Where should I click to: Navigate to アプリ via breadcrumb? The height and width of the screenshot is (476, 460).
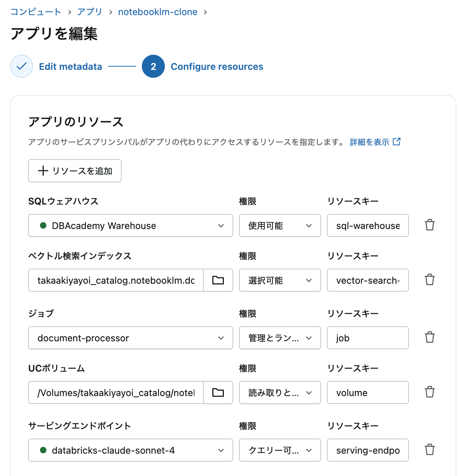89,12
